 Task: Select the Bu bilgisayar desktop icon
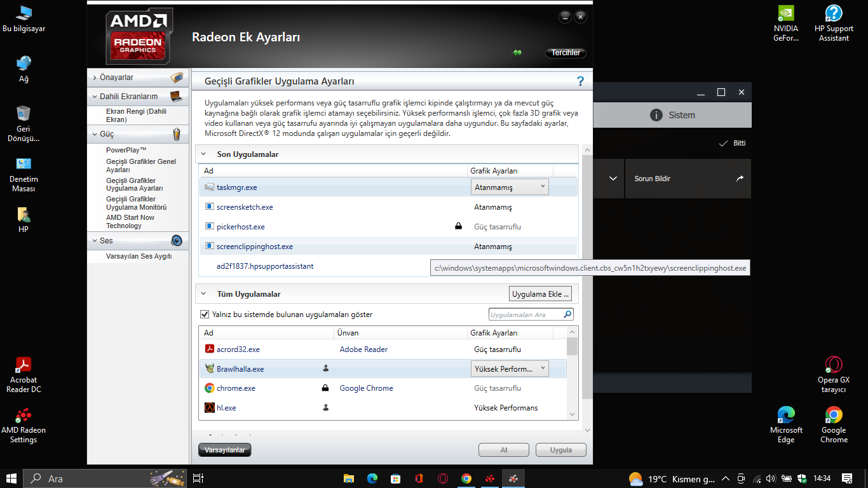click(24, 20)
